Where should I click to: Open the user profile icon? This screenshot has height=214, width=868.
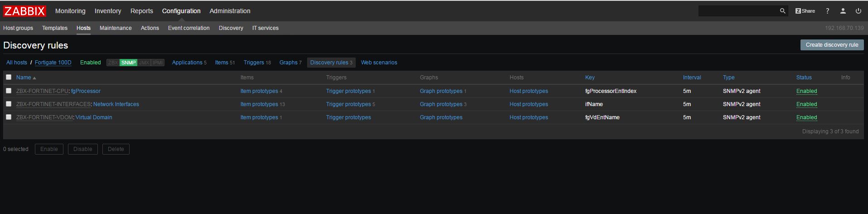pos(843,11)
